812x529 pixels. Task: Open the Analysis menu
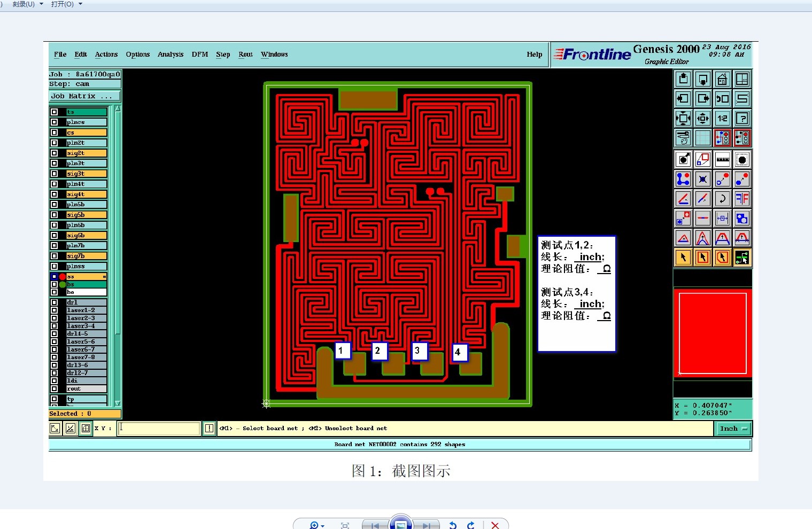pyautogui.click(x=171, y=55)
